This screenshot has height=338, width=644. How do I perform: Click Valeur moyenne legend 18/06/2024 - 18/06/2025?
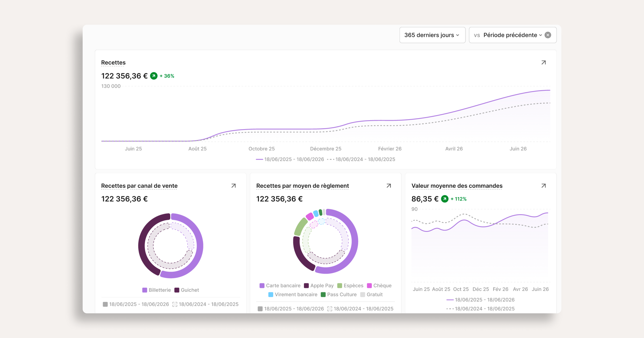(x=480, y=309)
